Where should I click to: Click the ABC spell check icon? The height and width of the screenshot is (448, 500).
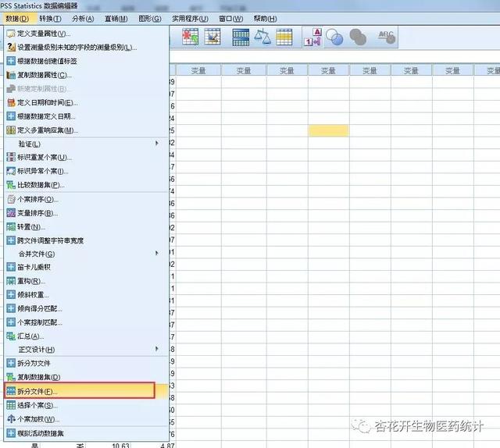tap(387, 37)
